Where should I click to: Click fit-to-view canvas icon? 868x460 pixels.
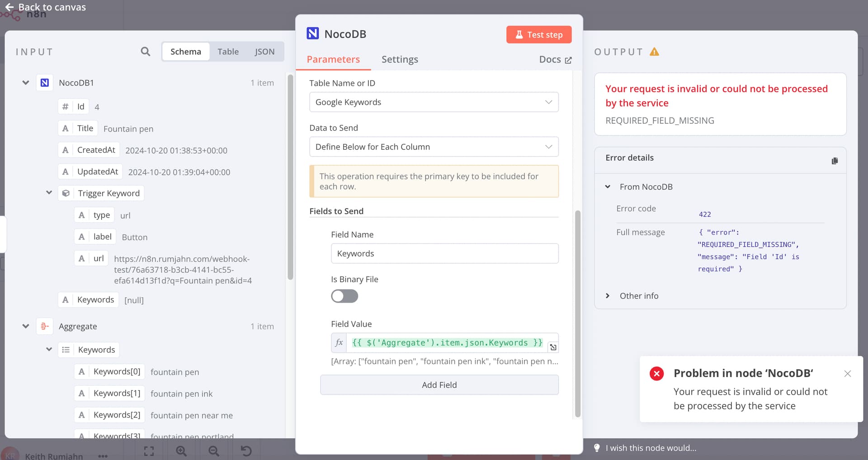[149, 451]
